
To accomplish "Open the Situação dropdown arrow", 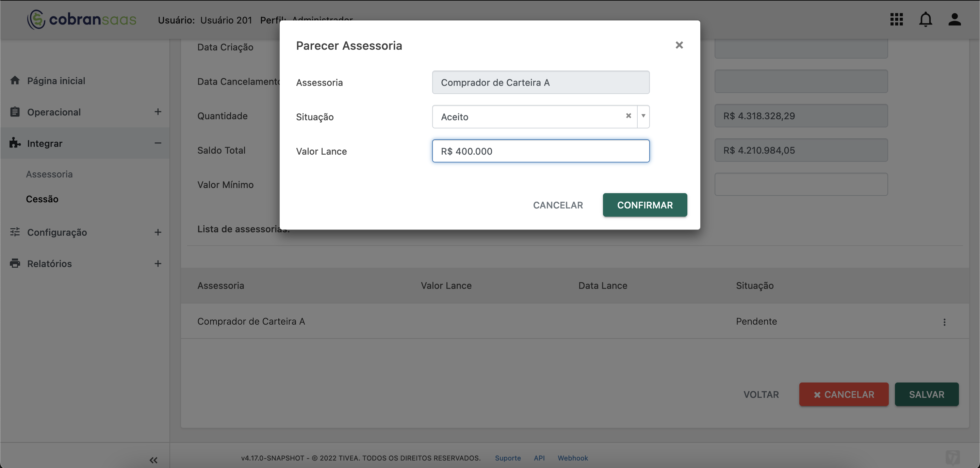I will 643,116.
